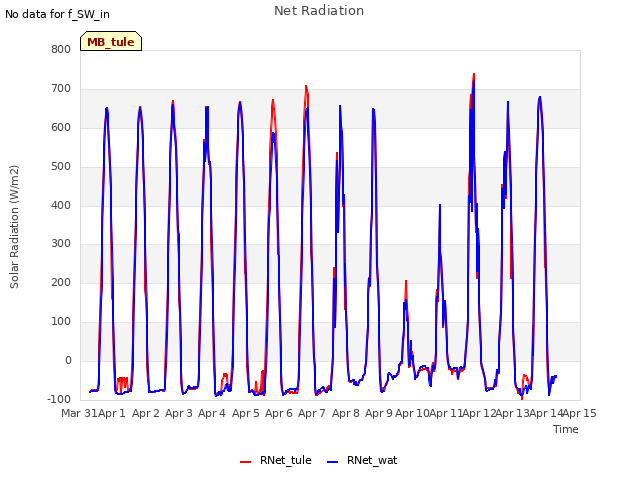Click the 500 y-axis tick label
640x480 pixels.
tap(61, 167)
